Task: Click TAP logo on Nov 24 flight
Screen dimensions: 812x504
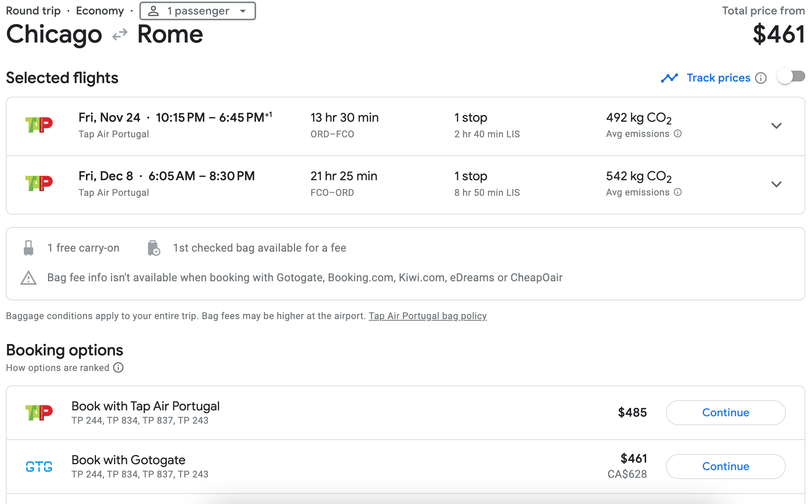Action: (39, 125)
